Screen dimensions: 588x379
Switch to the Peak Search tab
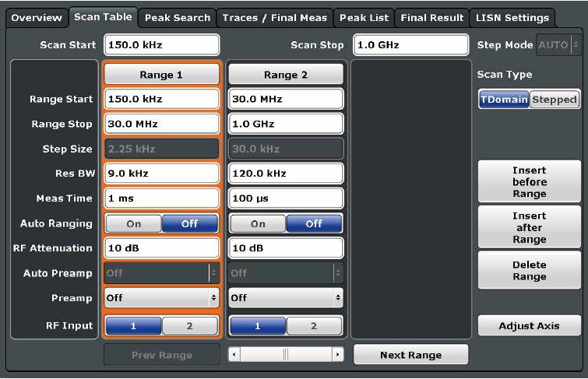click(177, 17)
